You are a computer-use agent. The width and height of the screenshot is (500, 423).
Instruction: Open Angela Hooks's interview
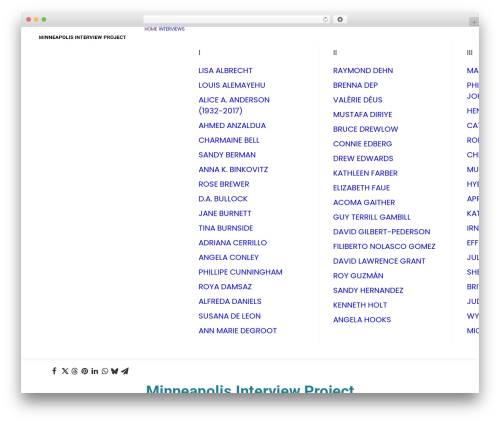(x=362, y=320)
